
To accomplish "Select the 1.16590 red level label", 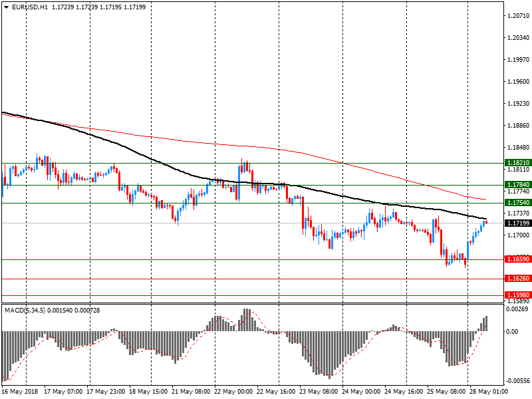I will (x=518, y=259).
